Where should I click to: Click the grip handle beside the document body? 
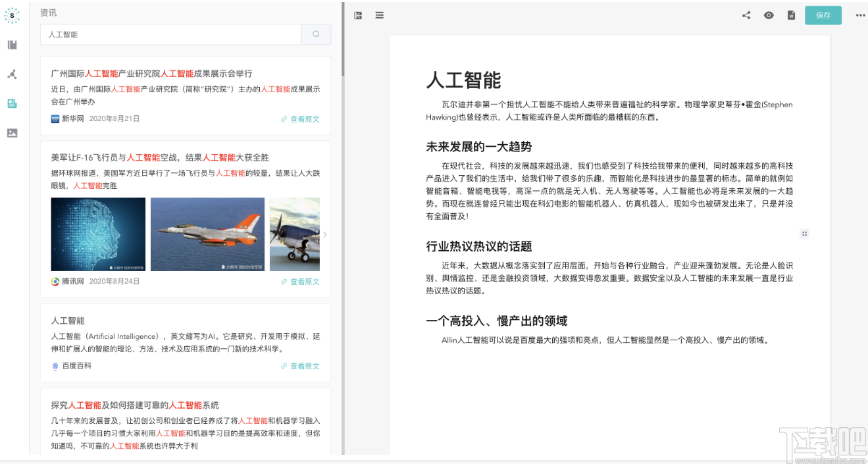pyautogui.click(x=804, y=233)
